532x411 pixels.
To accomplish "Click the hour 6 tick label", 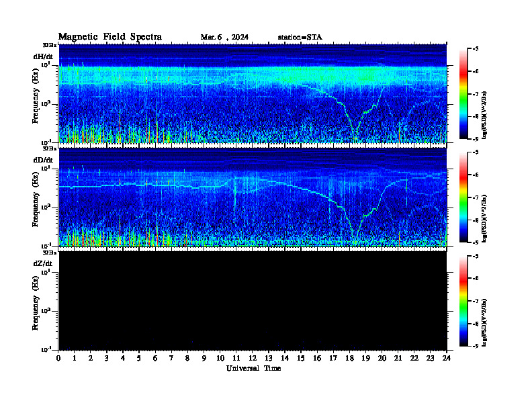I will 155,358.
